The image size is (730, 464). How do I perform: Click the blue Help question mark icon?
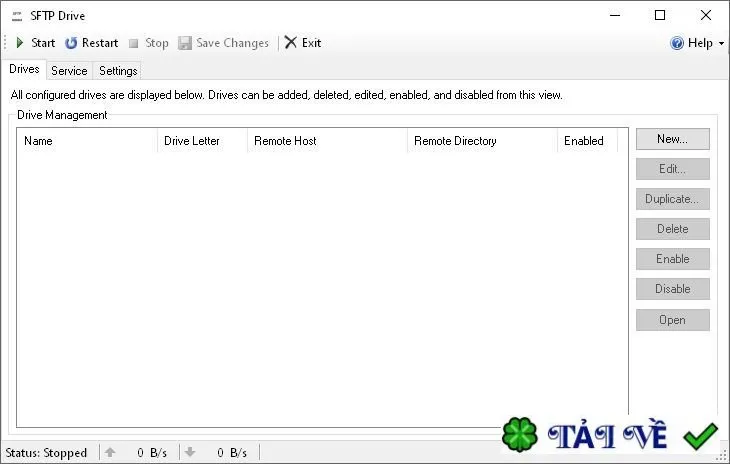click(676, 43)
